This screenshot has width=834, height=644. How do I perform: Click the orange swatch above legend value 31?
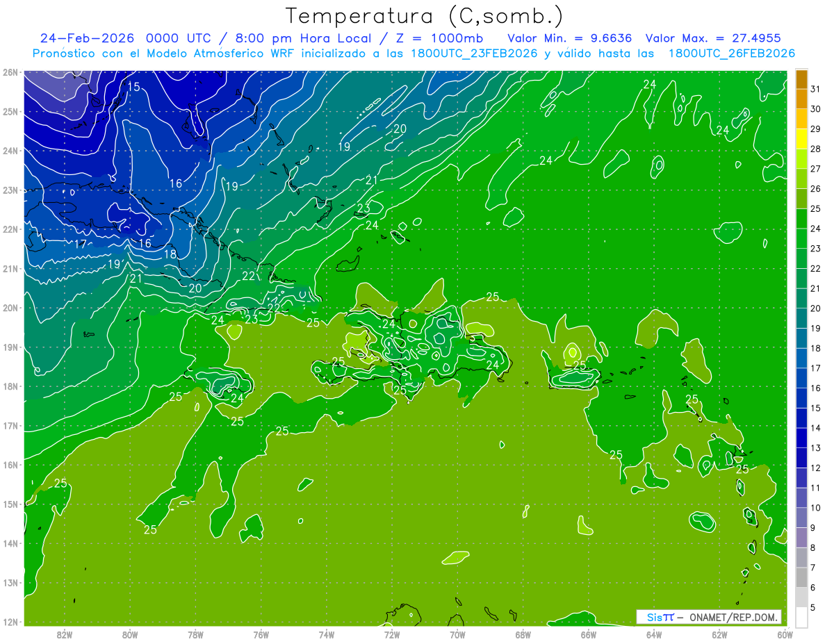tap(801, 79)
